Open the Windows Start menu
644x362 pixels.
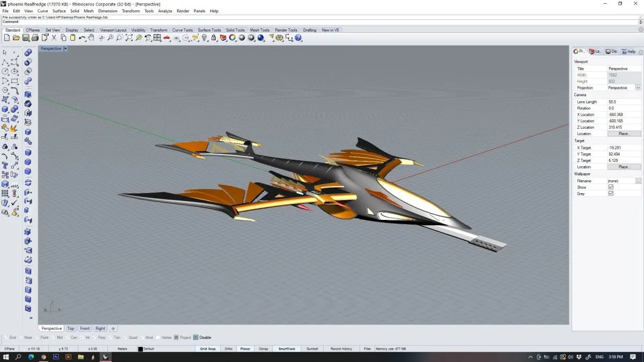6,357
